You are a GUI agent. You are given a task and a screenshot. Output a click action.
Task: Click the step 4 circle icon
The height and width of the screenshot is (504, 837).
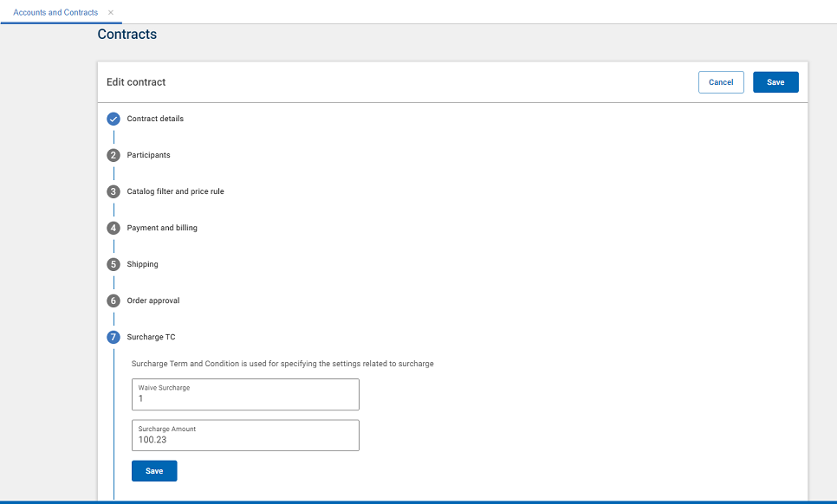pos(113,228)
